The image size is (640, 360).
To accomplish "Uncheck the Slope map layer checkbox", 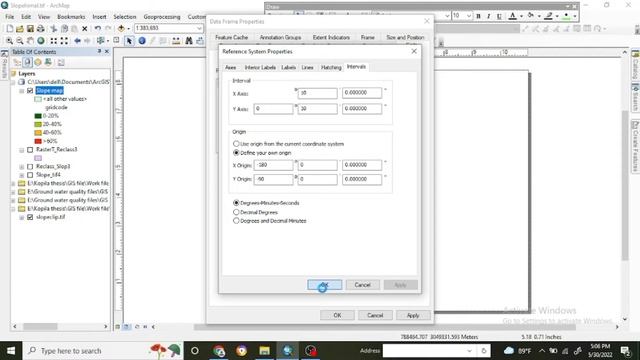I will pyautogui.click(x=30, y=91).
